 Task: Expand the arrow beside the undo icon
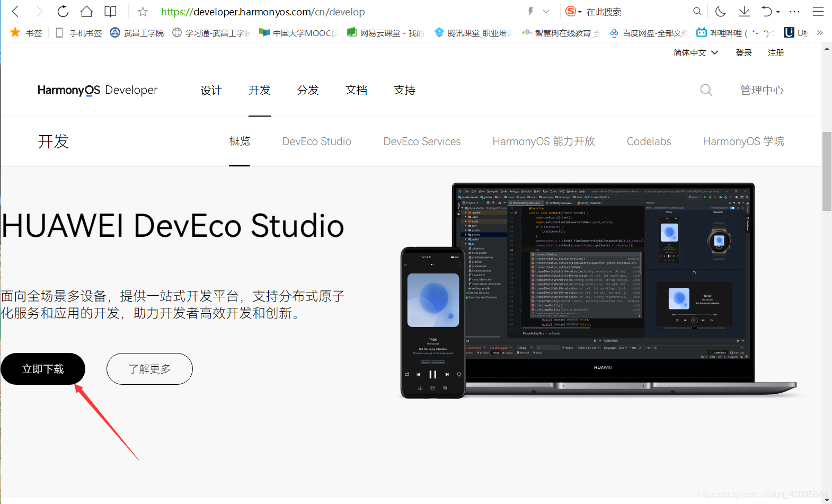click(x=778, y=12)
